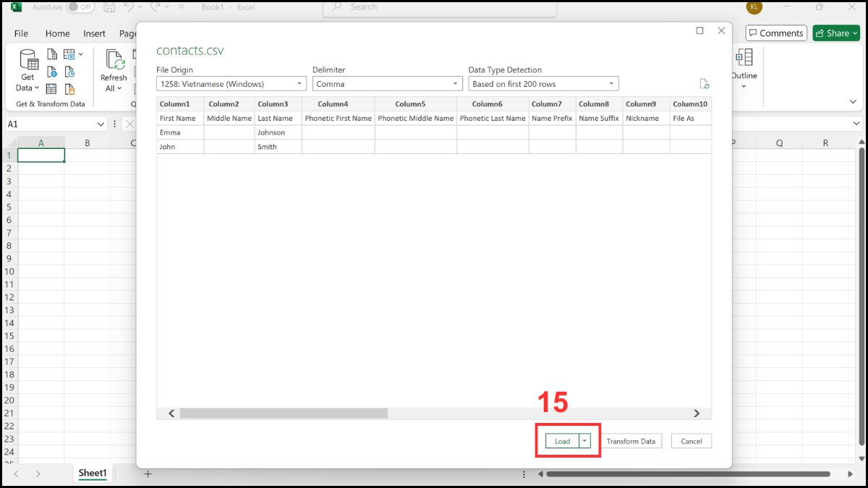Image resolution: width=868 pixels, height=488 pixels.
Task: Refresh the preview in the contacts.csv dialog
Action: point(705,82)
